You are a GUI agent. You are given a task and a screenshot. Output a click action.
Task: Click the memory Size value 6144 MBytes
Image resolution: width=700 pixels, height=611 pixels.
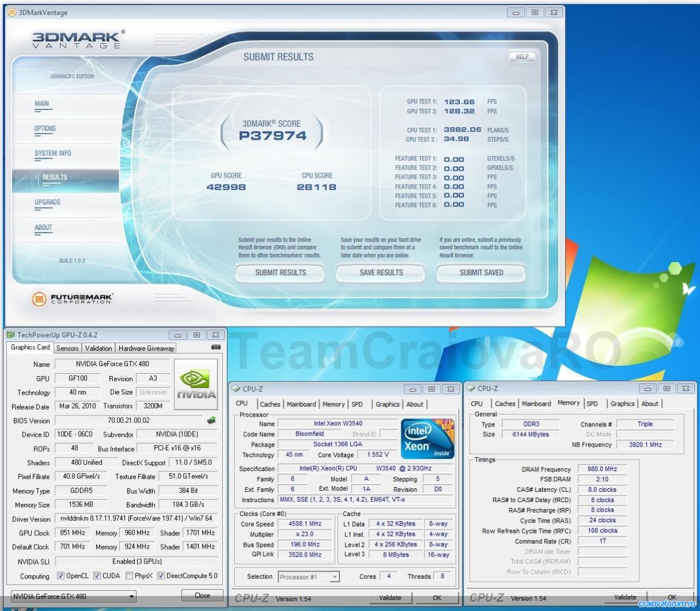pos(530,435)
